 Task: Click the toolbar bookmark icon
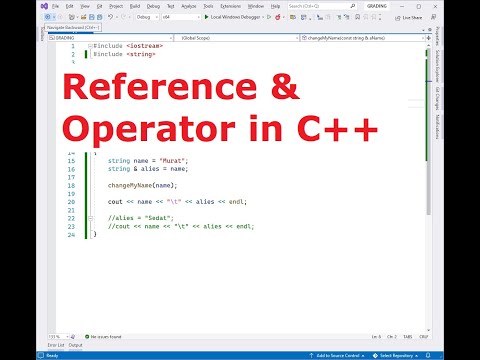click(x=357, y=17)
